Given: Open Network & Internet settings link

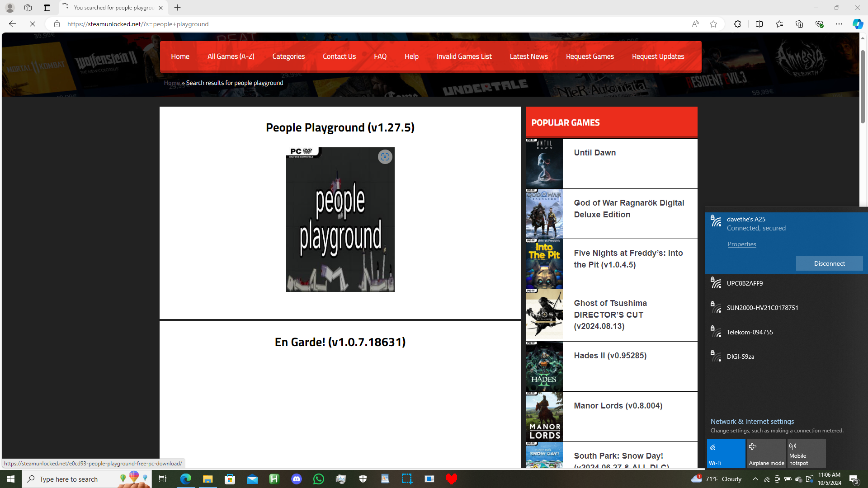Looking at the screenshot, I should point(752,421).
